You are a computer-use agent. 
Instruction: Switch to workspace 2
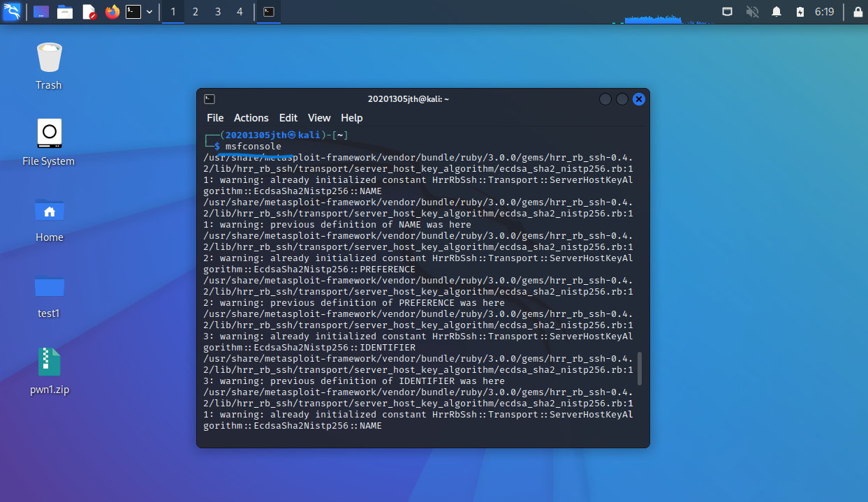click(196, 12)
